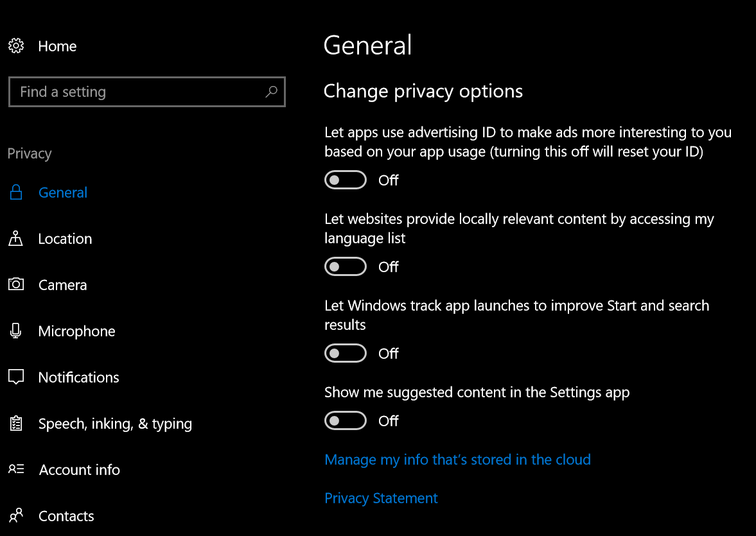Viewport: 756px width, 536px height.
Task: Click the search magnifier icon
Action: pyautogui.click(x=271, y=92)
